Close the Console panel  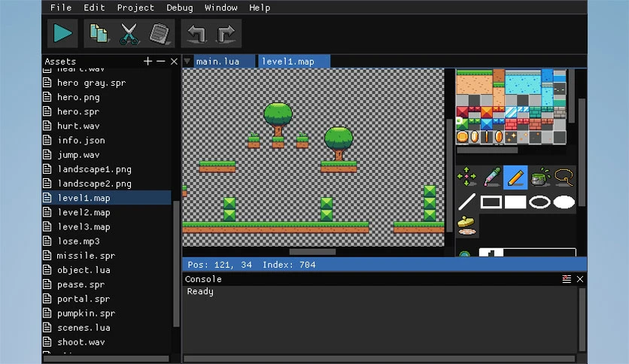[580, 279]
